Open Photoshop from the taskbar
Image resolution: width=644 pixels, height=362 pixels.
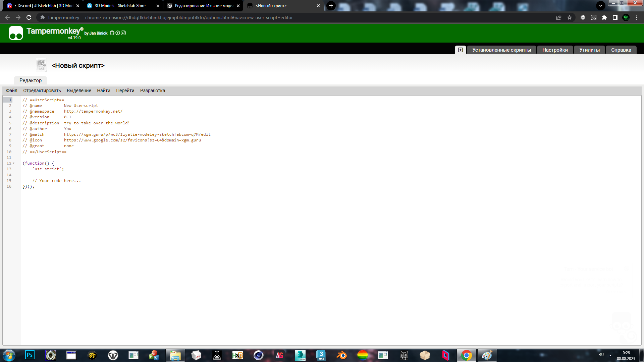pos(30,355)
